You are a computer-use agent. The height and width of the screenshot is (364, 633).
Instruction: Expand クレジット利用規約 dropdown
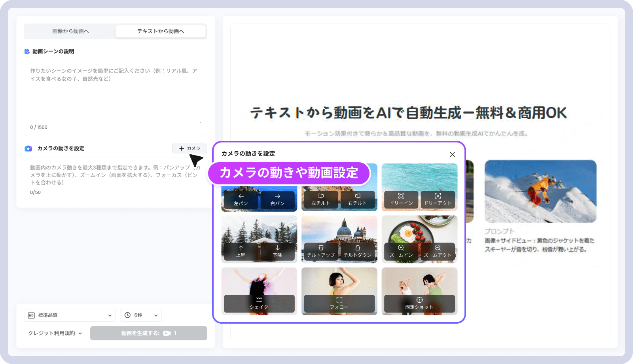(x=55, y=333)
